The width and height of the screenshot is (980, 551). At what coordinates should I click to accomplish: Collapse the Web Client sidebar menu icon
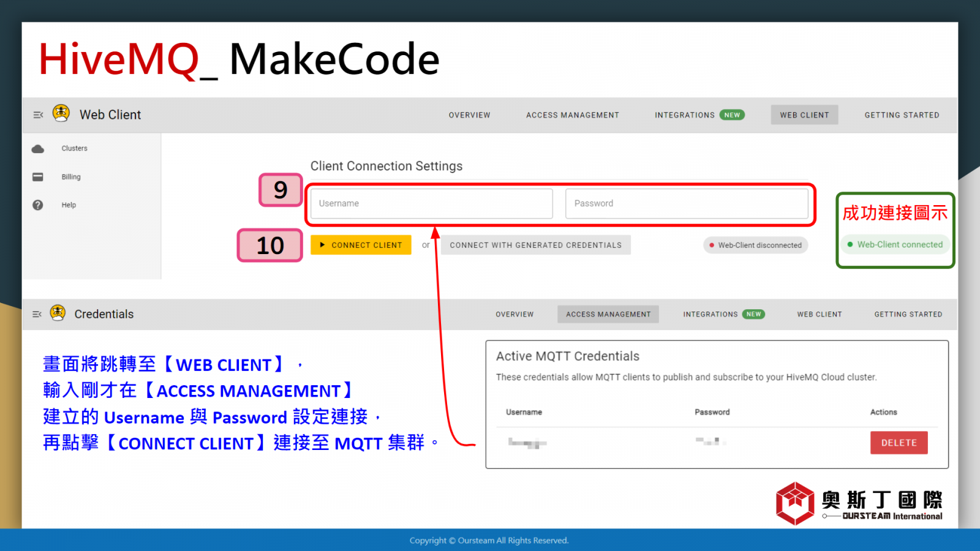point(38,114)
